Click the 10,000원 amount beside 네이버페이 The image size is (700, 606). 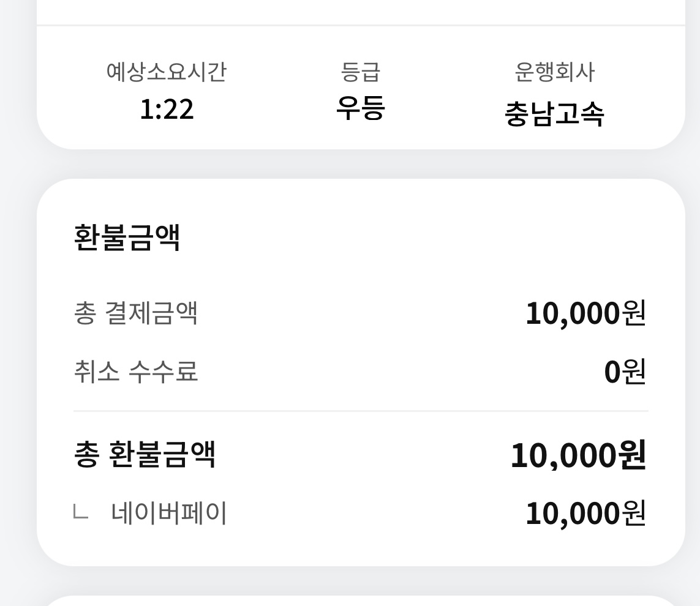585,513
